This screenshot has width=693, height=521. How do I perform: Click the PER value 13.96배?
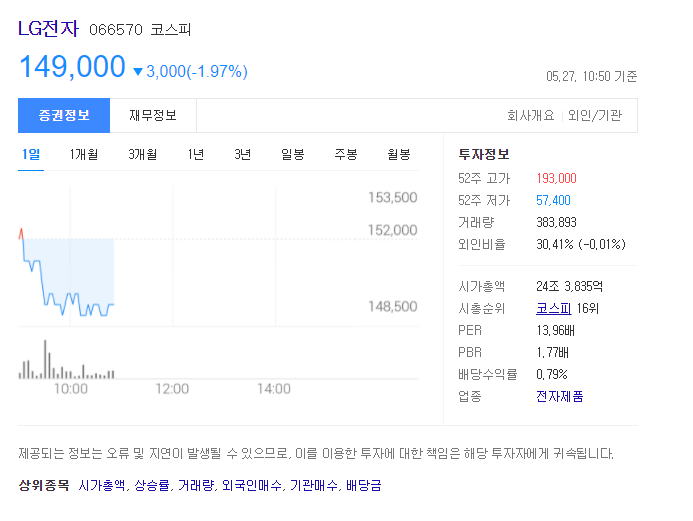pyautogui.click(x=556, y=330)
